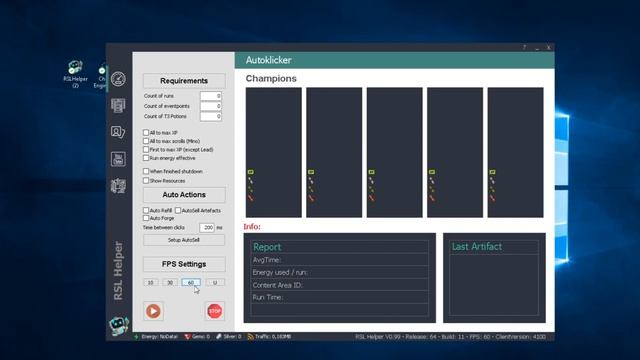640x360 pixels.
Task: Click the XP icon in fifth champion slot
Action: point(492,172)
